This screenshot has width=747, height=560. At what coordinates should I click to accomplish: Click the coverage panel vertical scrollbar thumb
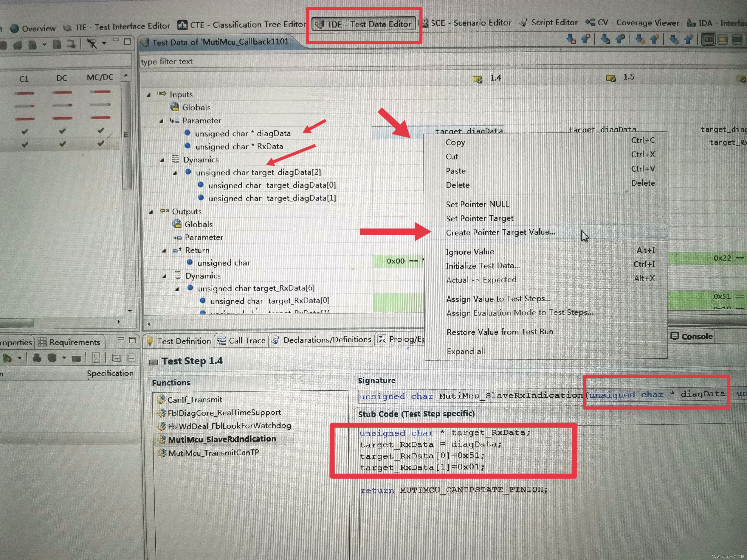click(x=127, y=135)
